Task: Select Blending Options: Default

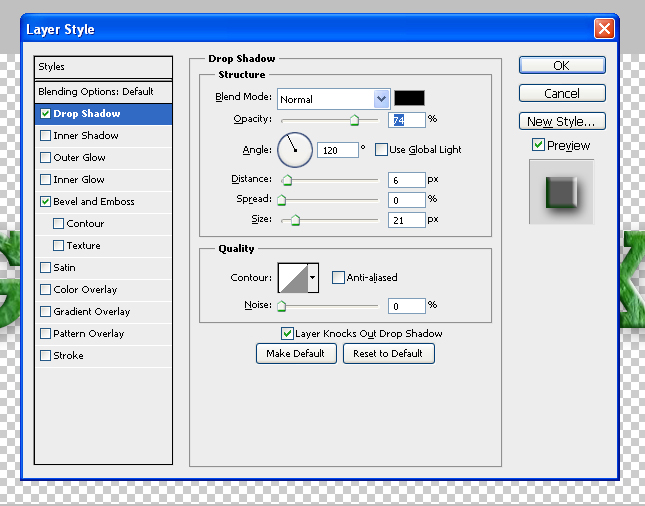Action: tap(96, 92)
